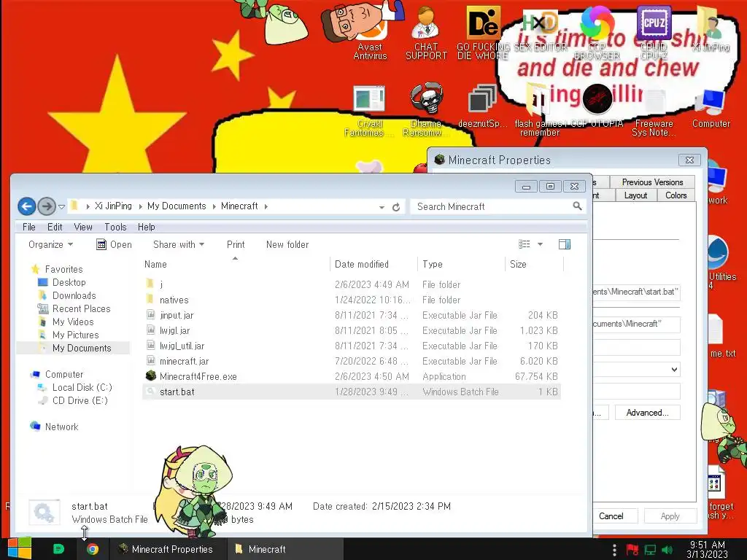Click the change view icon
Viewport: 747px width, 560px height.
click(524, 244)
